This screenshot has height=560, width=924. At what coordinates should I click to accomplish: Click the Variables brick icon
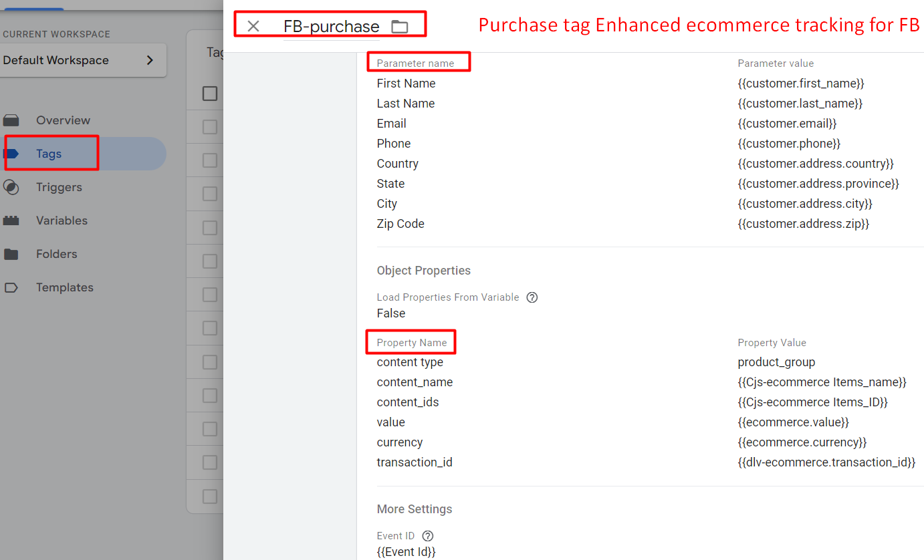click(x=11, y=221)
